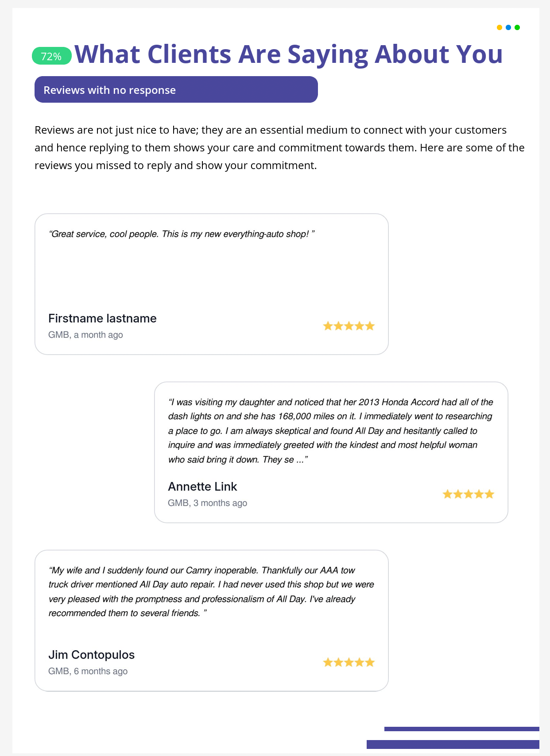Click the "GMB, 6 months ago" source label
The width and height of the screenshot is (550, 756).
click(x=88, y=671)
